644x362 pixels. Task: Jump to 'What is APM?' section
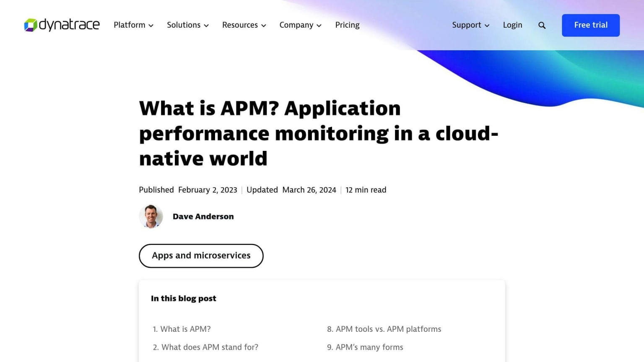(185, 329)
